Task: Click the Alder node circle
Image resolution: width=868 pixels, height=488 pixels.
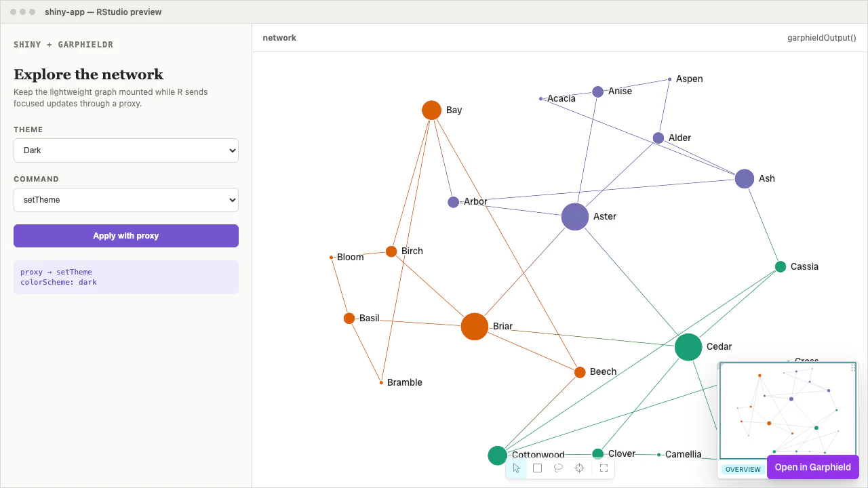Action: [x=658, y=138]
